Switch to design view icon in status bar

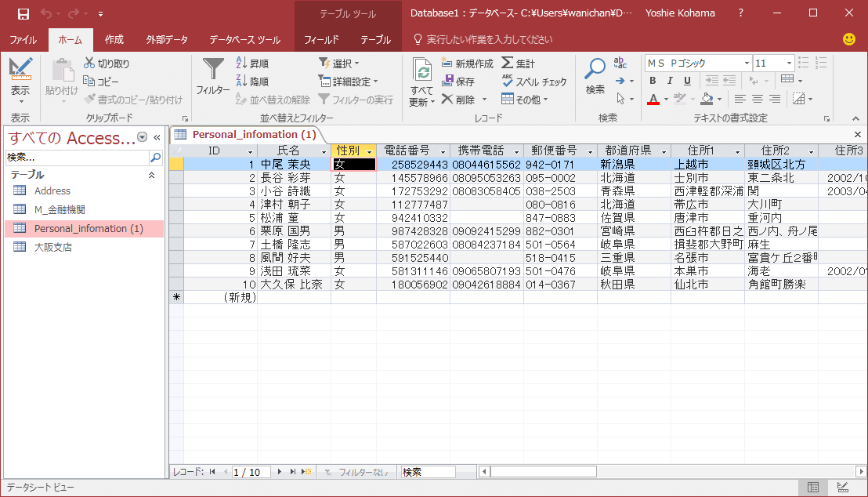coord(842,488)
